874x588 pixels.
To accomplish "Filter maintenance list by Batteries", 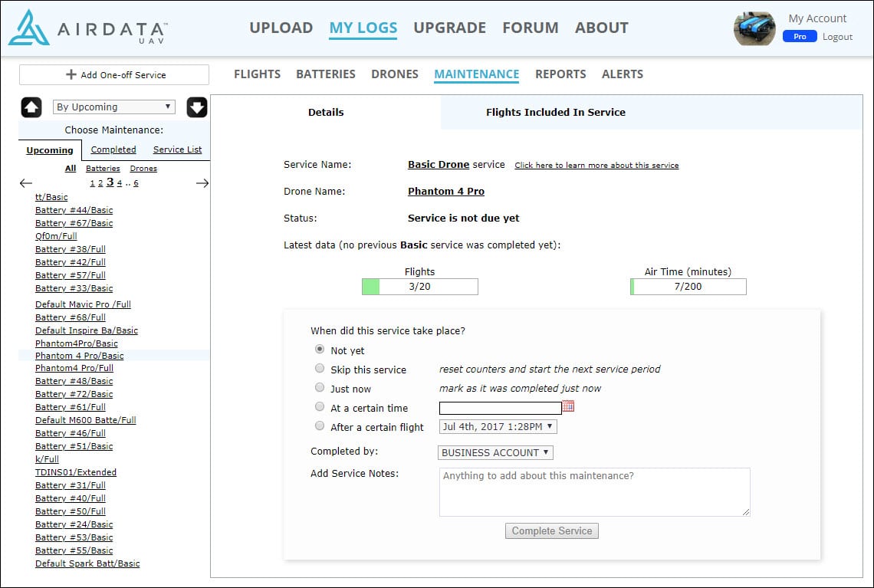I will (103, 169).
